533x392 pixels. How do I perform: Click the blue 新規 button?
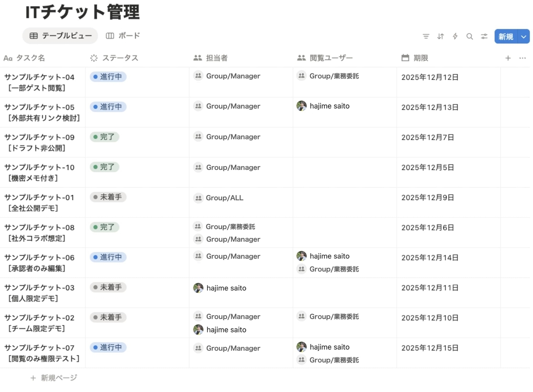506,36
